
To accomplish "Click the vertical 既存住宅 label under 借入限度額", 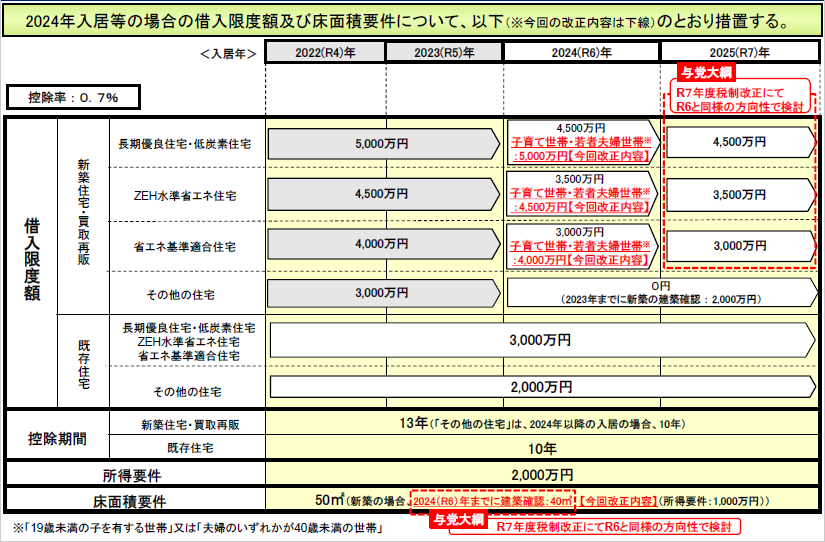I will pos(84,364).
